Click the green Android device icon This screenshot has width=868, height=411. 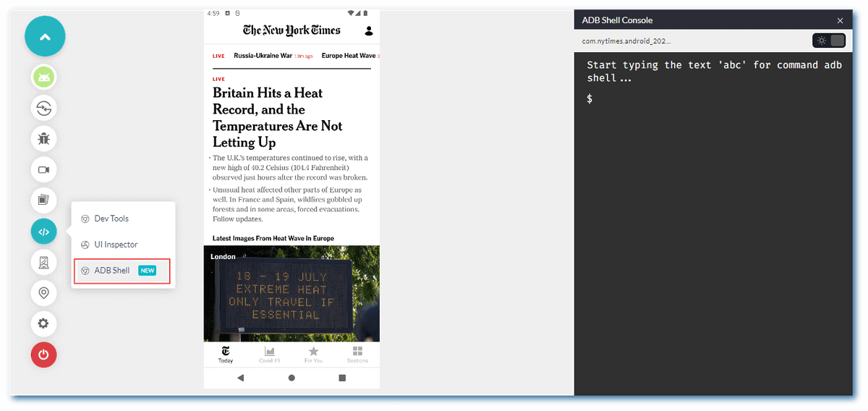click(x=44, y=77)
